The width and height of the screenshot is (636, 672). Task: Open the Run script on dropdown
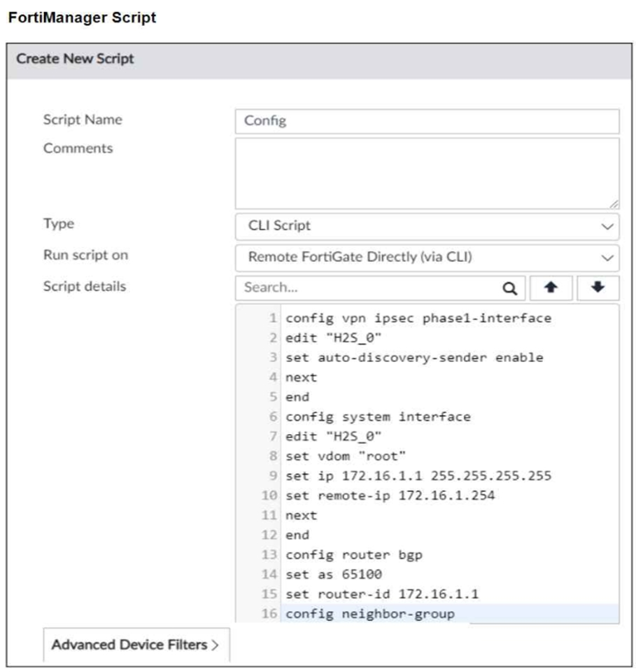[x=427, y=258]
